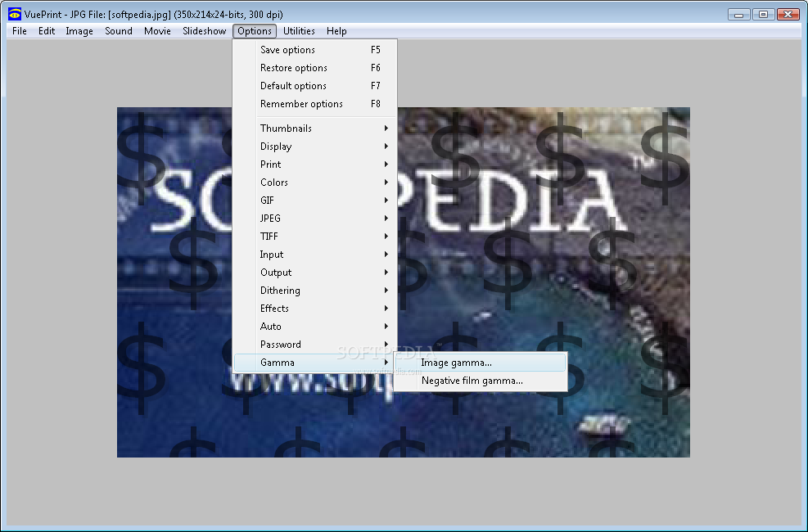808x532 pixels.
Task: Open Image gamma... dialog
Action: pyautogui.click(x=481, y=363)
